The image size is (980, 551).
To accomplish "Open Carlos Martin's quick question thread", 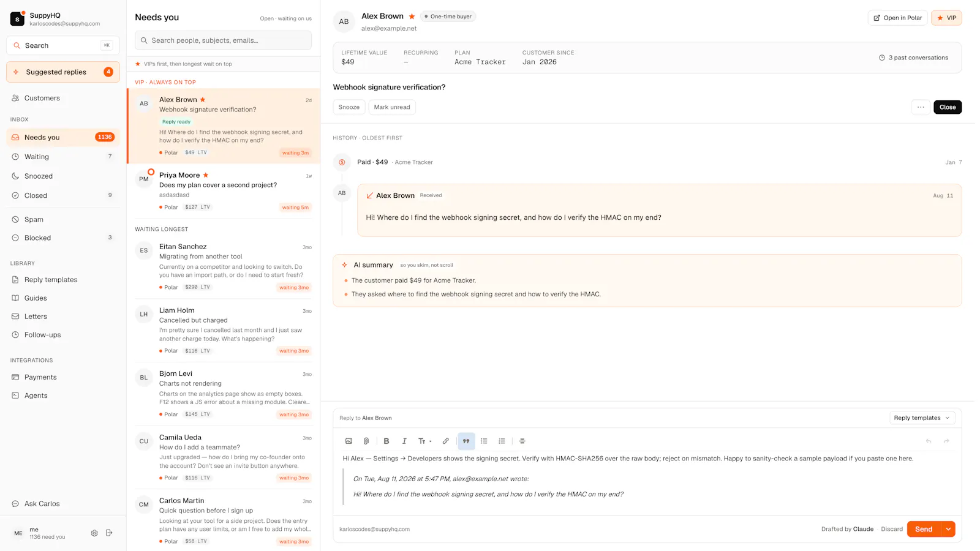I will pos(224,520).
